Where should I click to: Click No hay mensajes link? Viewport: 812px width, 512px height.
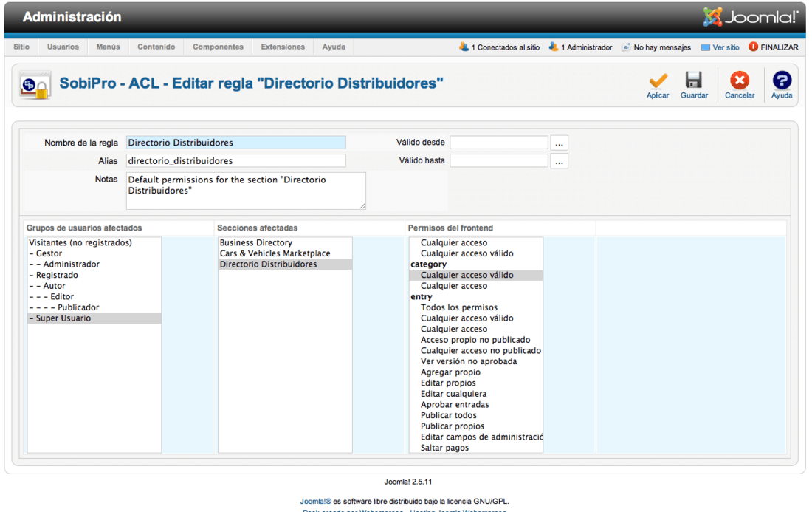pos(662,47)
